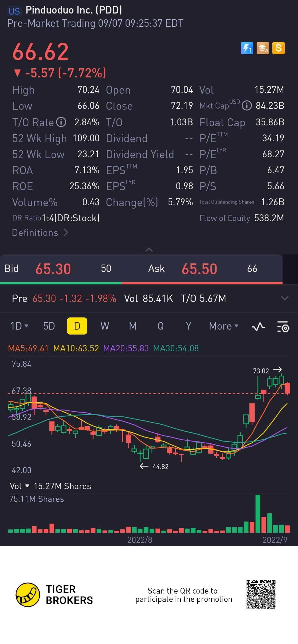Tap the MA20:55.83 indicator label
This screenshot has width=298, height=644.
[126, 348]
